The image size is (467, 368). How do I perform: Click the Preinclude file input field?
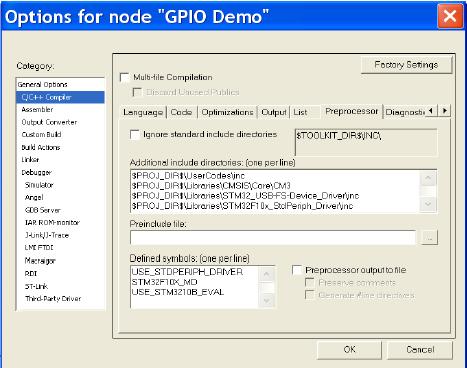(273, 238)
